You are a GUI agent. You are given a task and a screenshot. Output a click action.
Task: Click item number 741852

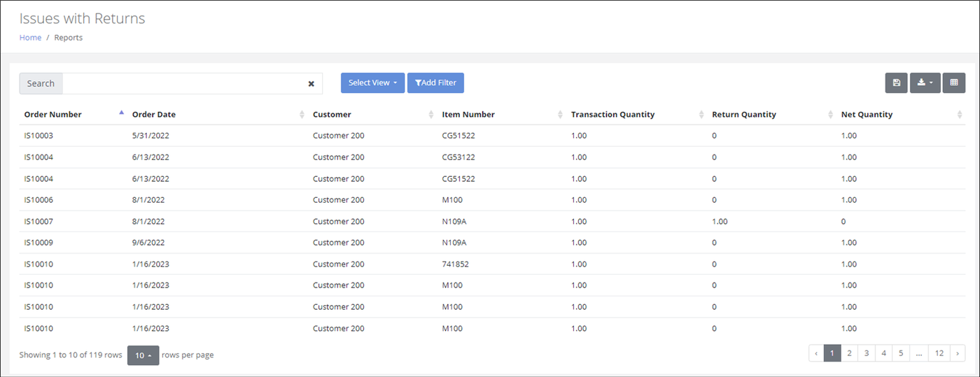[456, 264]
